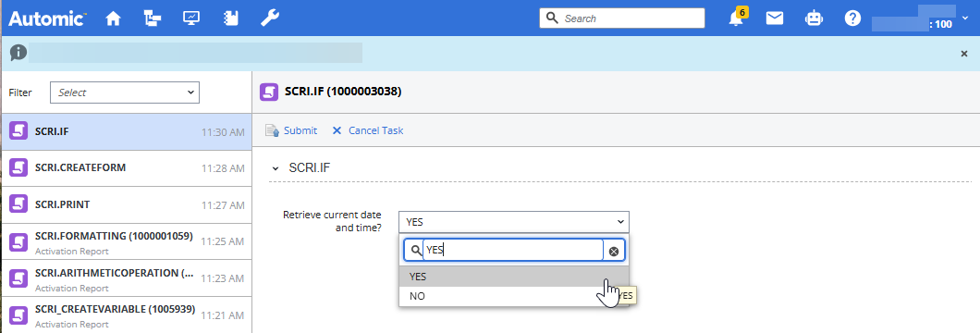Click Activation Report under SCRI_CREATEVARIABLE
The width and height of the screenshot is (980, 333).
72,325
